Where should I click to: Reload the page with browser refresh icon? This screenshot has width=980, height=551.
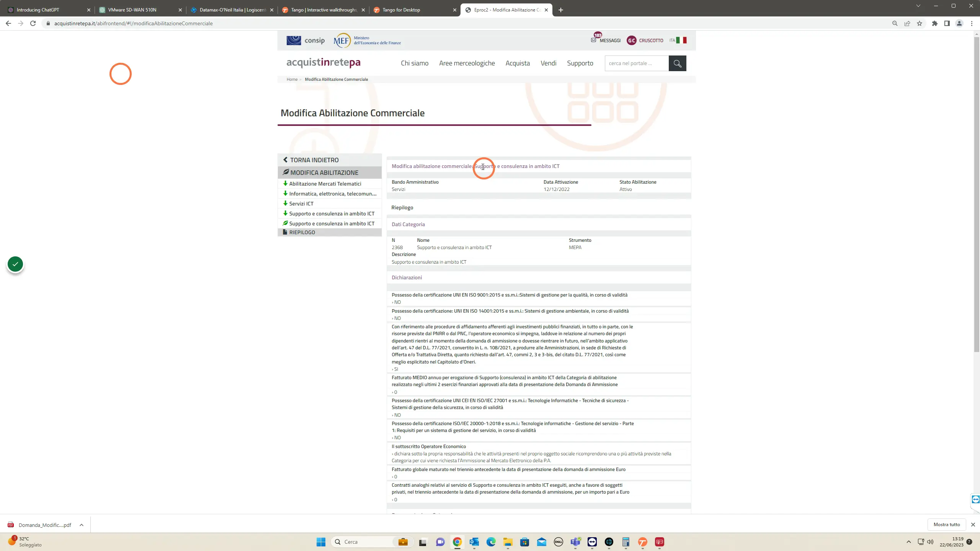pyautogui.click(x=33, y=23)
